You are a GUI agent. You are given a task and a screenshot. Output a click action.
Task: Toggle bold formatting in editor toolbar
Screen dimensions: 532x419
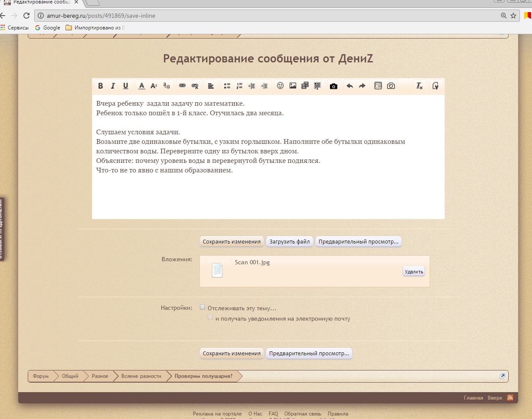(x=101, y=86)
